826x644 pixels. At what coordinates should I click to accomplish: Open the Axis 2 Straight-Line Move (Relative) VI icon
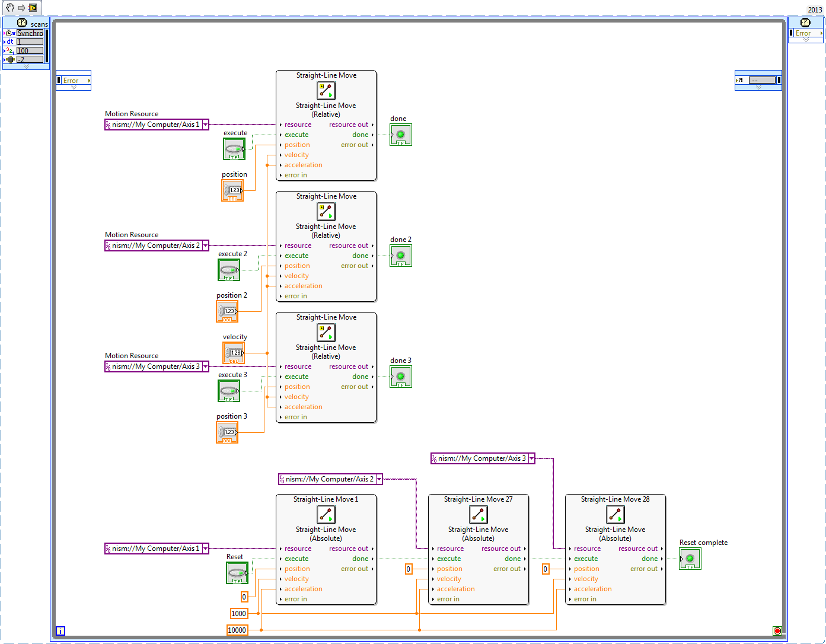click(326, 211)
